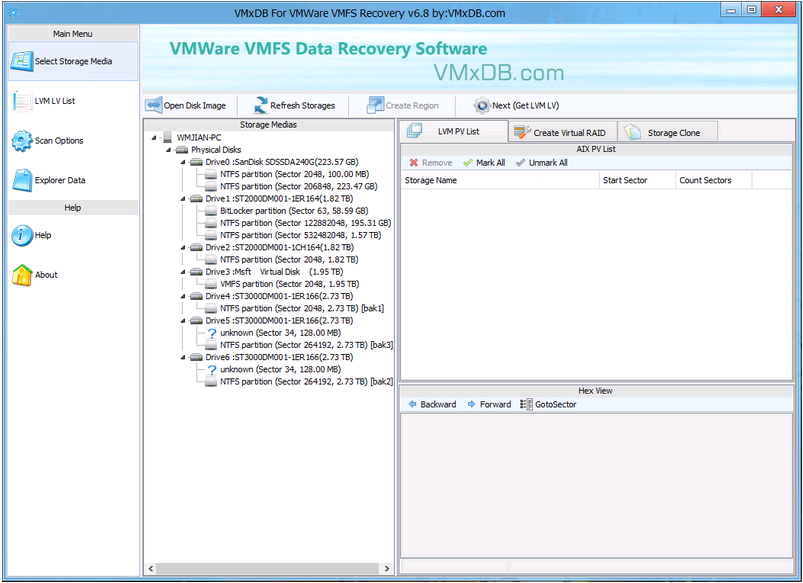
Task: Click the Refresh Storages button
Action: point(294,105)
